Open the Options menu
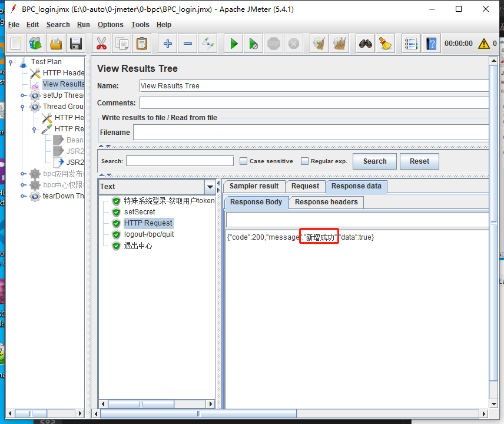Screen dimensions: 504x424 coord(110,25)
